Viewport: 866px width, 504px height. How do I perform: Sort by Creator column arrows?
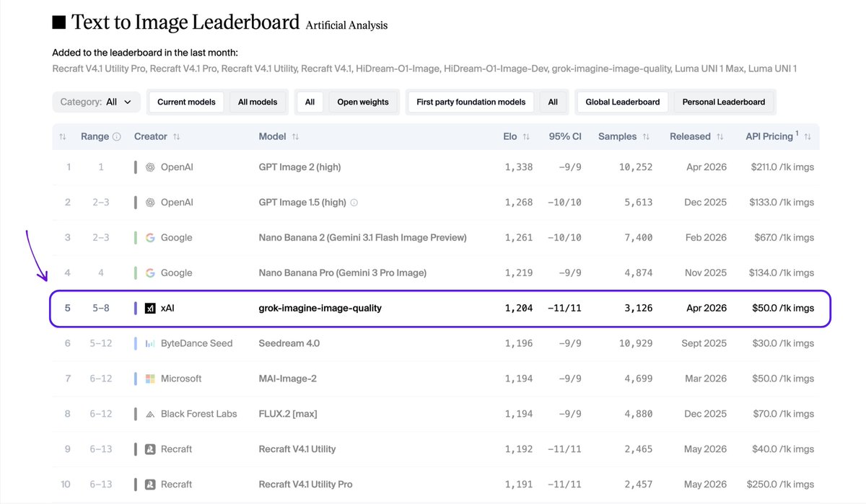[x=177, y=136]
